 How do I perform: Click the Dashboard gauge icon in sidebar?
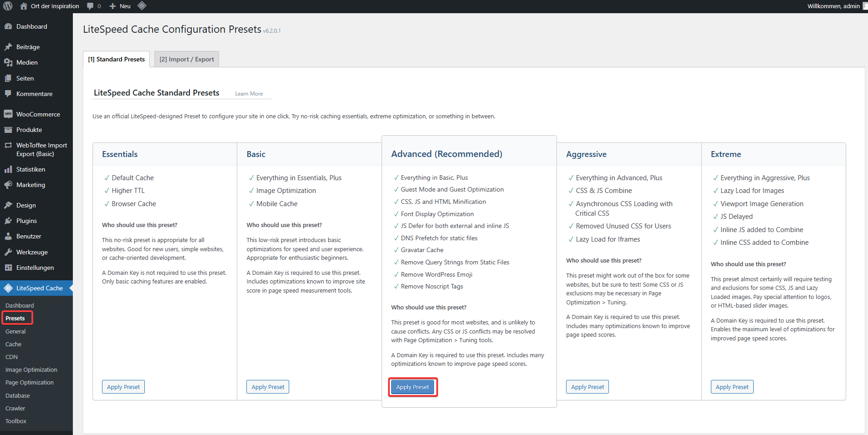(8, 26)
